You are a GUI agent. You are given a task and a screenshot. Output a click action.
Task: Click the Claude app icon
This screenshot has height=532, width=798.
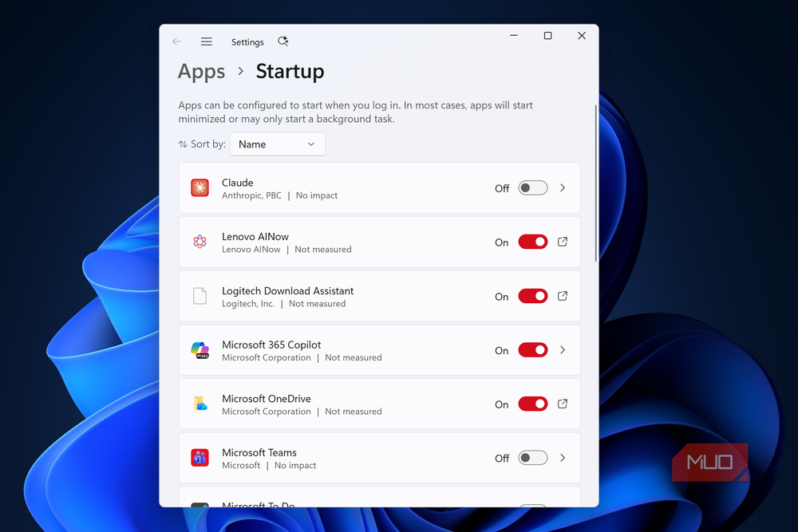[199, 187]
